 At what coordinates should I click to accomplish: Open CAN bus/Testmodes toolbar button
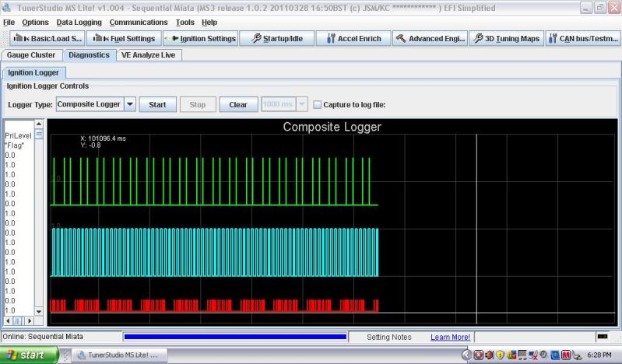[x=583, y=38]
